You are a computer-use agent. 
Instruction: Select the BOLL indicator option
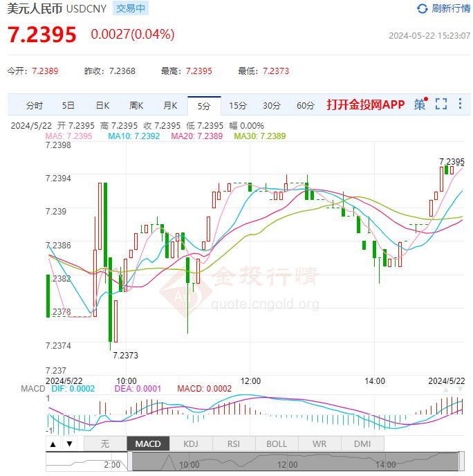[277, 444]
